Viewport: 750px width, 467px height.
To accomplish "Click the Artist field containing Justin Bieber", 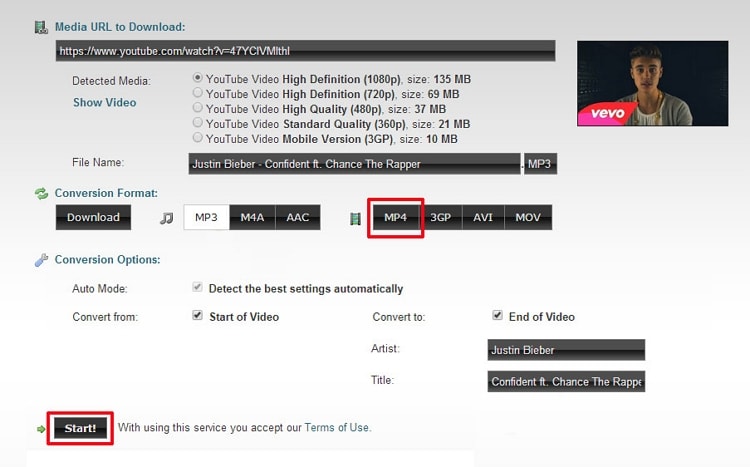I will pyautogui.click(x=566, y=350).
